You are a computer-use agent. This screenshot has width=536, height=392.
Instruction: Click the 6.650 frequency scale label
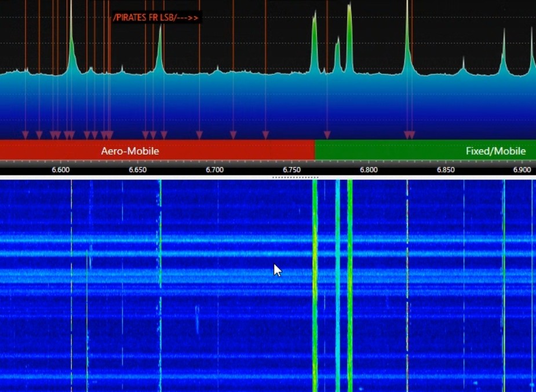tap(138, 170)
